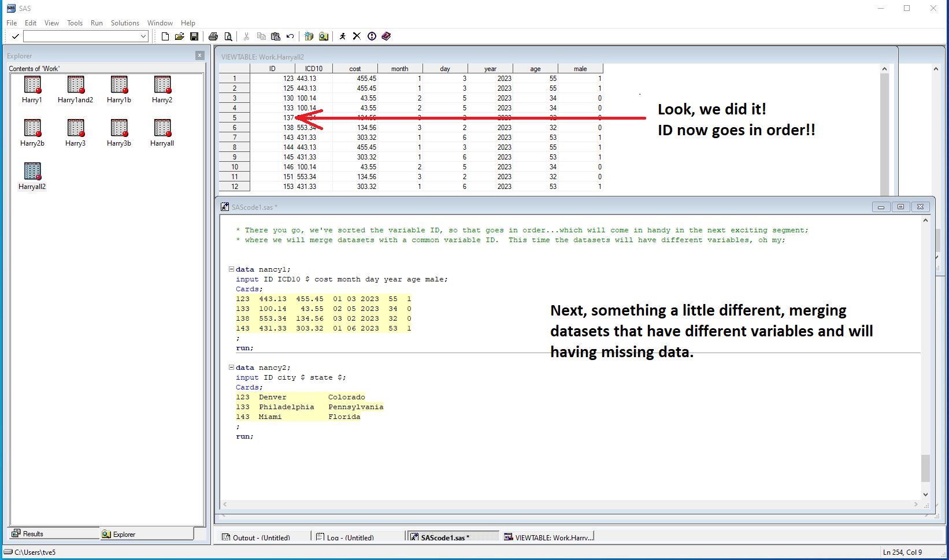
Task: Click the code editor vertical scrollbar thumb
Action: tap(925, 468)
